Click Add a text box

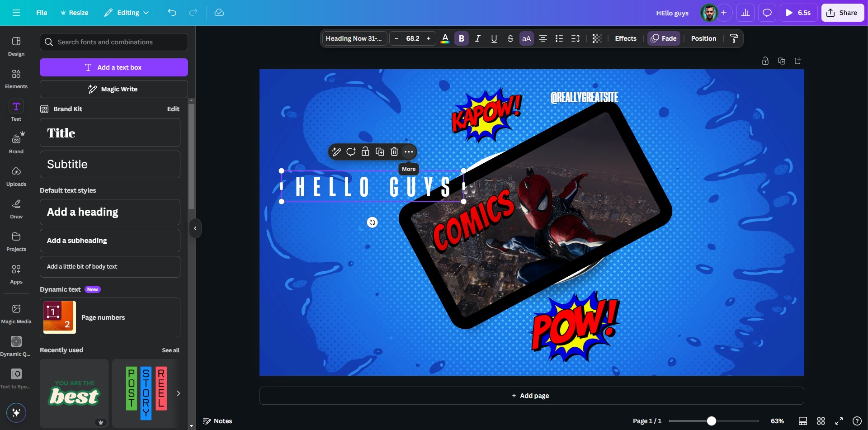pyautogui.click(x=114, y=67)
